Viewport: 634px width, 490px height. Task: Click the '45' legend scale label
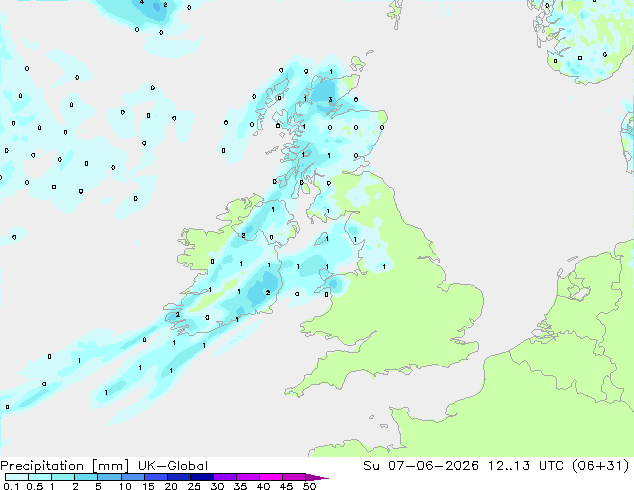(x=286, y=486)
